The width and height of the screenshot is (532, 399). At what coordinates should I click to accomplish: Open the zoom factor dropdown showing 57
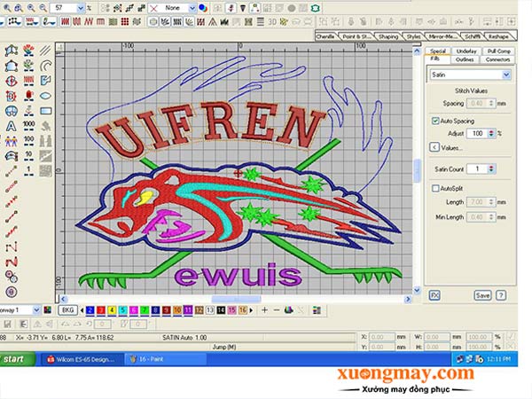[81, 7]
